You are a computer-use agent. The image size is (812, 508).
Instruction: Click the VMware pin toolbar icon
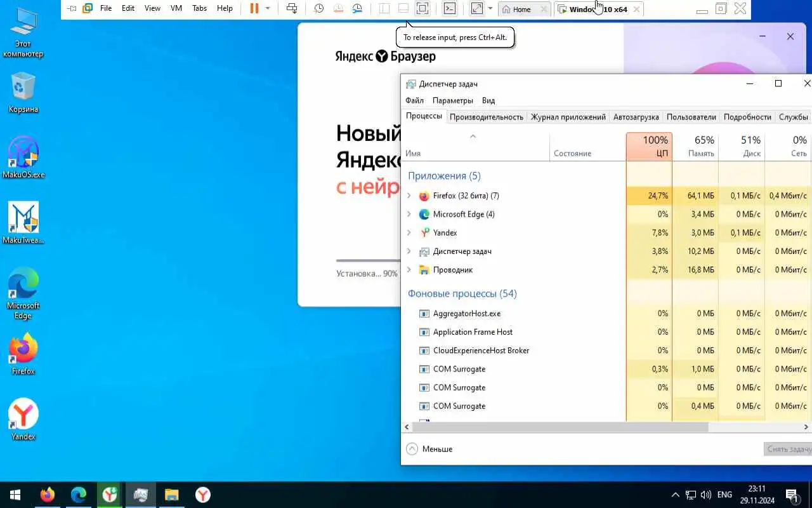click(x=72, y=8)
